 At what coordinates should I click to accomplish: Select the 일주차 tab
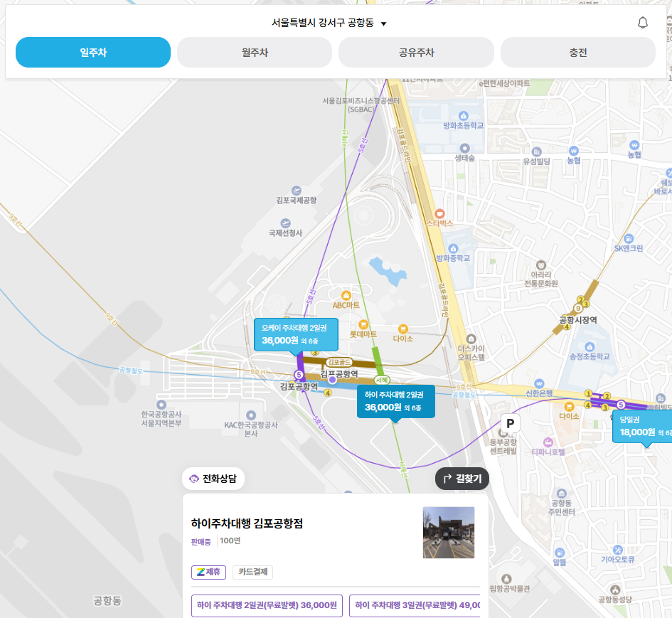[93, 53]
